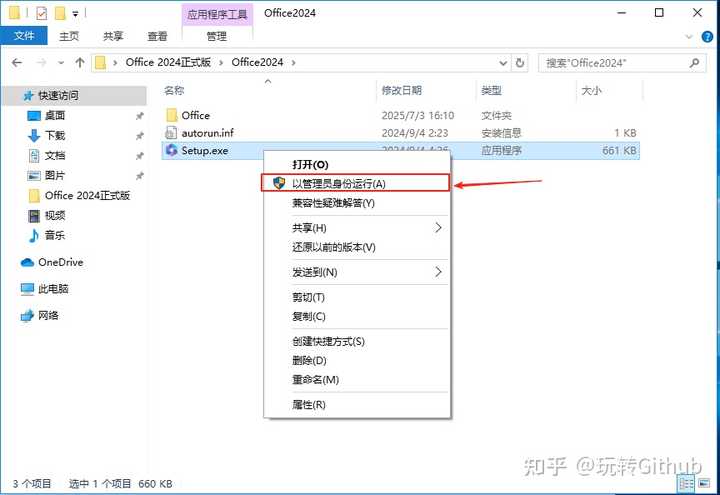
Task: Click the This PC monitor icon
Action: (x=28, y=289)
